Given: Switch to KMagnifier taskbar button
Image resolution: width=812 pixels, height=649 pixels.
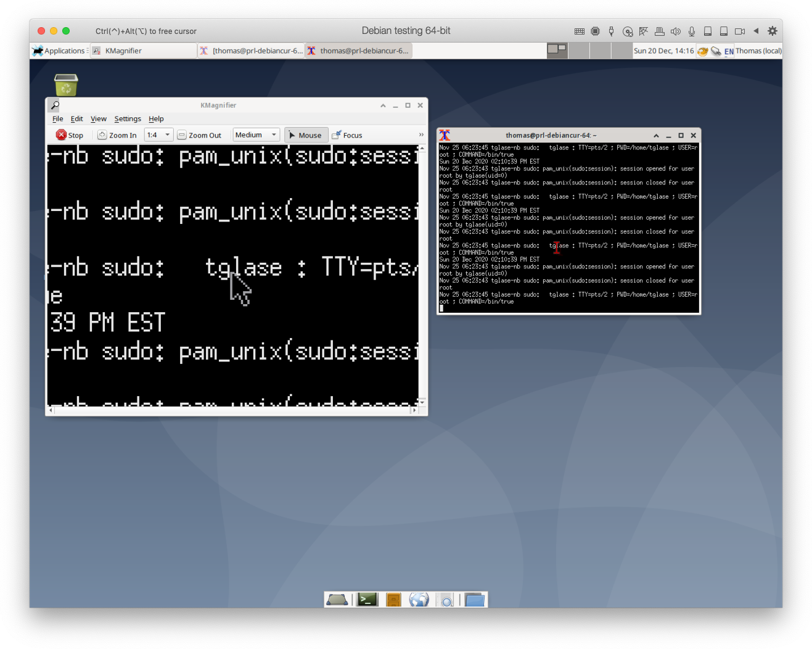Looking at the screenshot, I should pyautogui.click(x=144, y=51).
